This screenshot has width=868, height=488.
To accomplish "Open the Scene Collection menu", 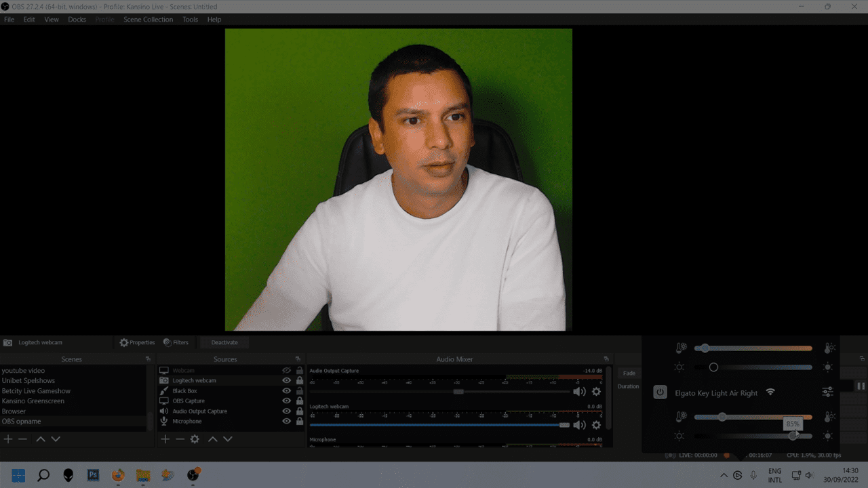I will point(148,20).
